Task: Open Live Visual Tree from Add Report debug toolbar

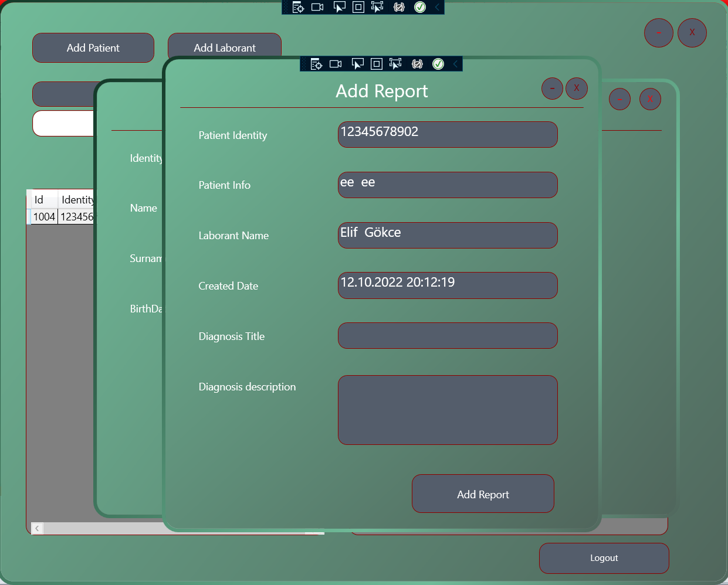Action: click(316, 64)
